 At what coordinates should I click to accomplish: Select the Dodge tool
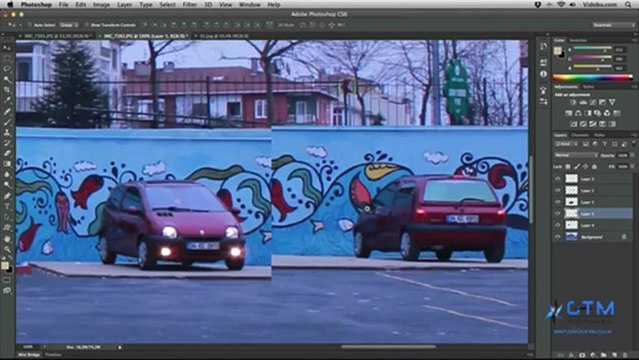coord(7,185)
